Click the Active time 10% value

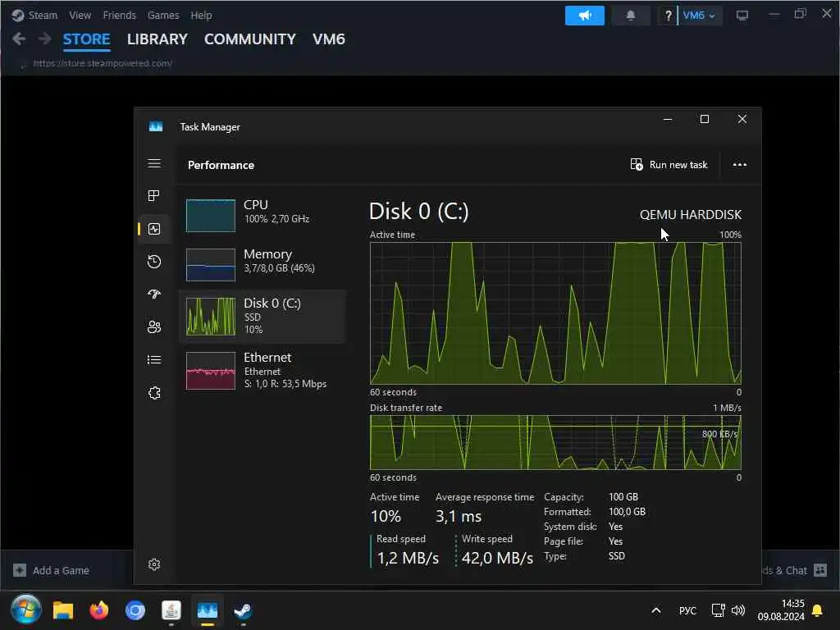pos(386,517)
